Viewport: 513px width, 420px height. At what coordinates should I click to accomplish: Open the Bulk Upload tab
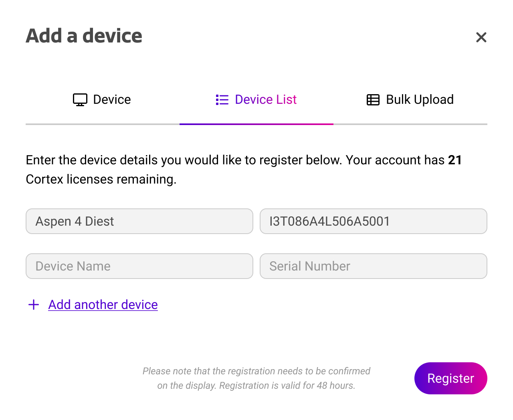coord(420,100)
